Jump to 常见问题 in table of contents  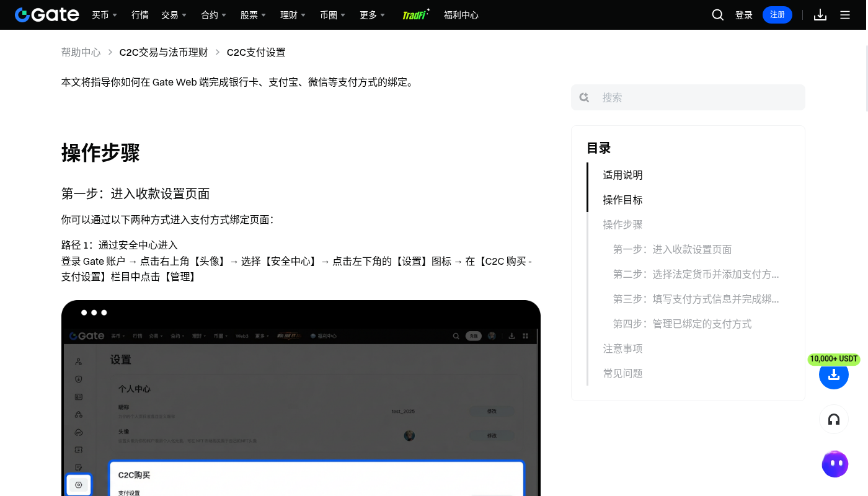622,373
